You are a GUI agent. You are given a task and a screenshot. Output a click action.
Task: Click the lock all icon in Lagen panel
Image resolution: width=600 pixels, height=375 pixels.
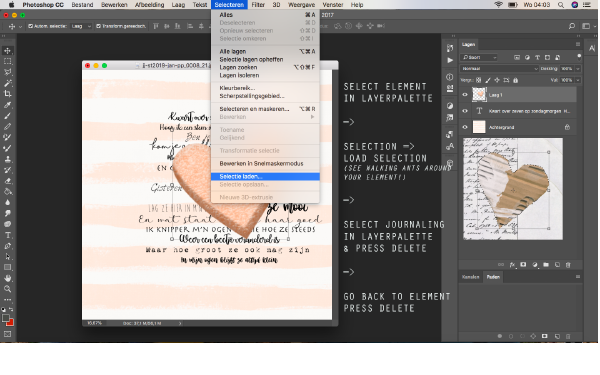tap(515, 80)
